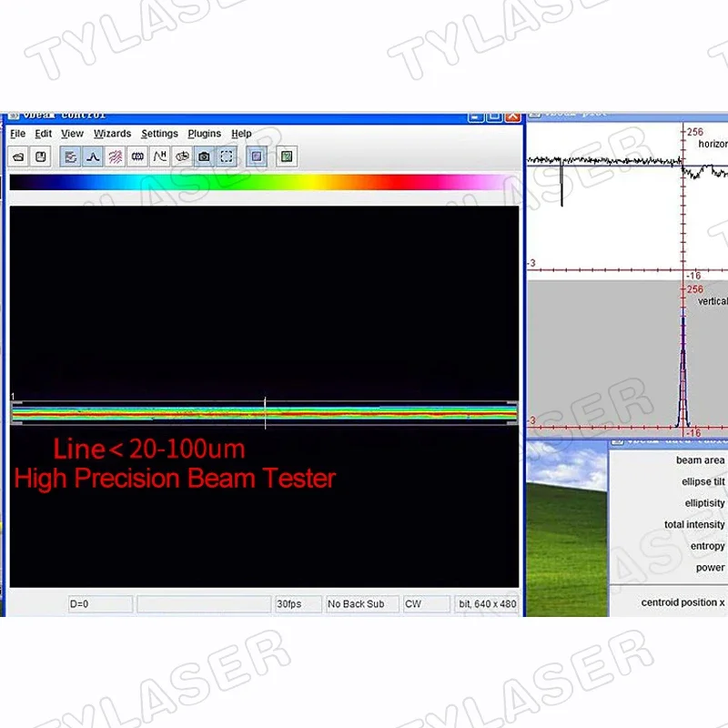Click the CW status entry
This screenshot has height=728, width=728.
pyautogui.click(x=426, y=604)
